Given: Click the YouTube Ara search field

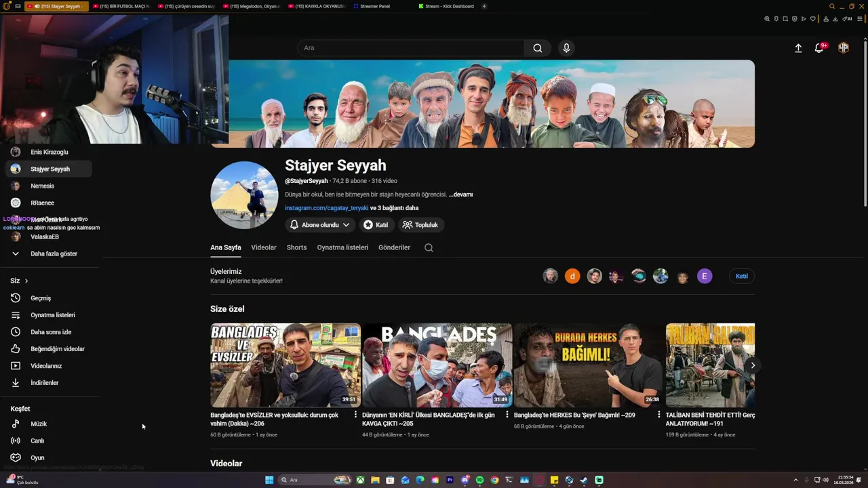Looking at the screenshot, I should coord(410,48).
